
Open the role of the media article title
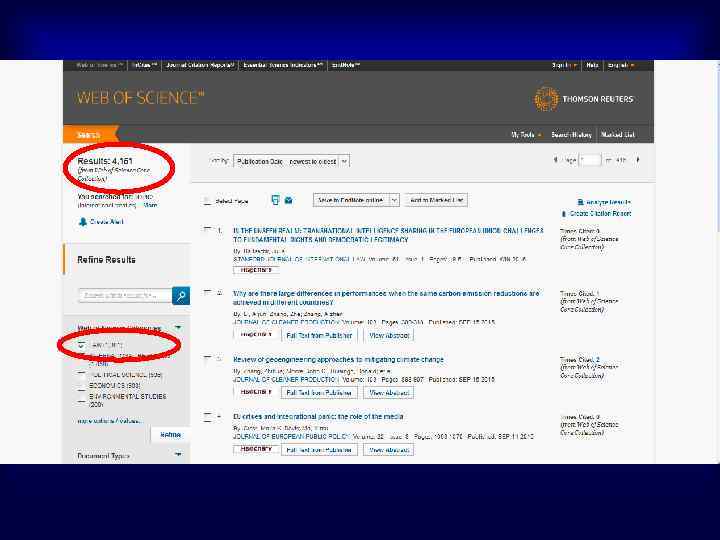[318, 416]
